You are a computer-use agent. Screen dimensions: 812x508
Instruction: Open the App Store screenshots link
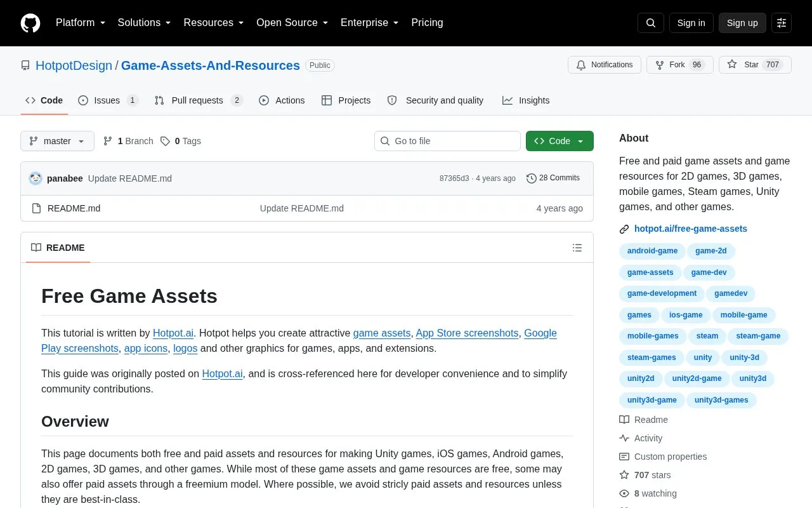(467, 333)
